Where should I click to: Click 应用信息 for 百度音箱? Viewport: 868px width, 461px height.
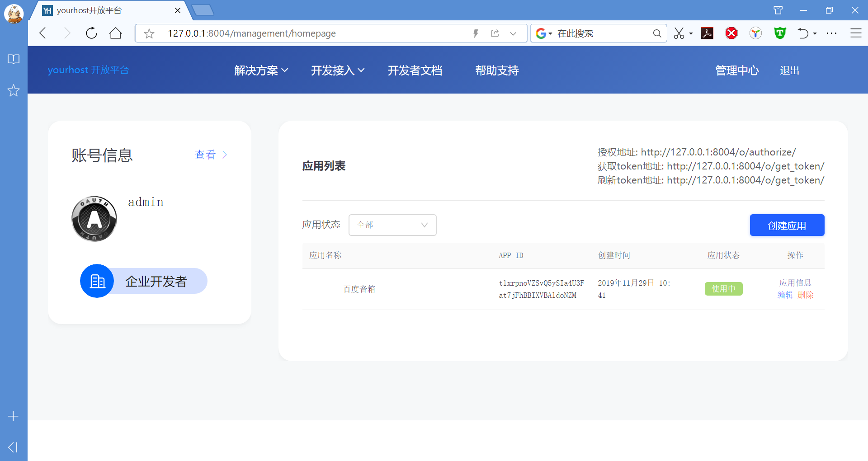pyautogui.click(x=795, y=283)
